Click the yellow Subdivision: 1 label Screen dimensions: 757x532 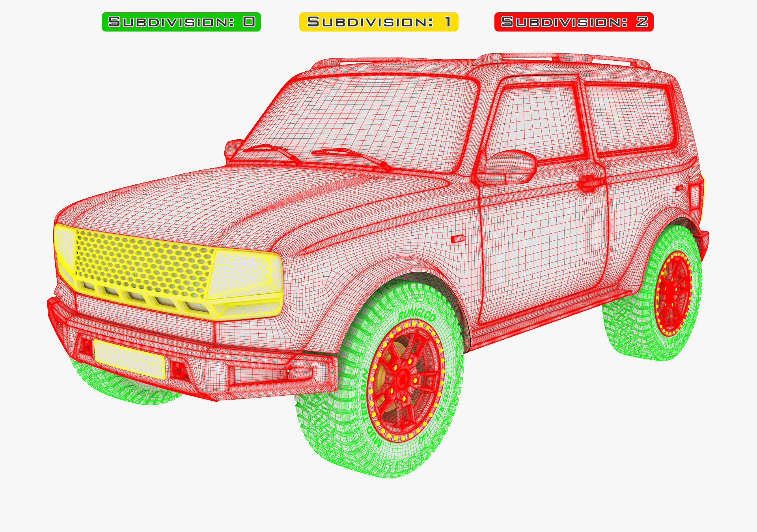379,22
